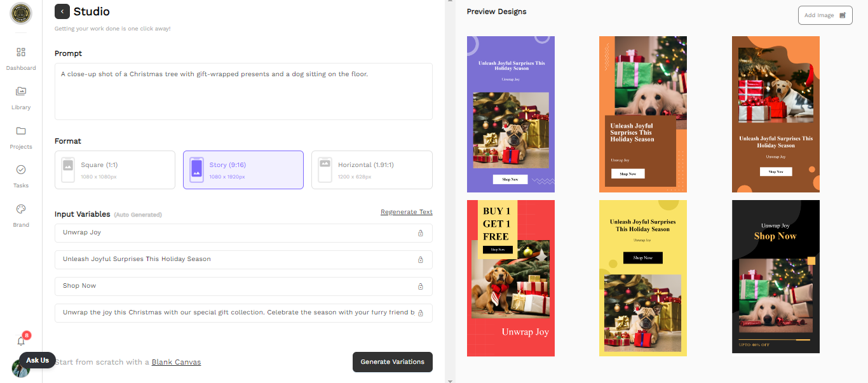Select the orange preview design with white dog

pos(643,114)
